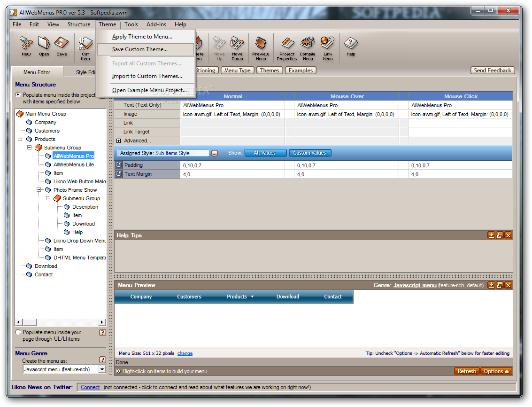Click the reset icon next to Text Margin
This screenshot has width=532, height=407.
[119, 173]
